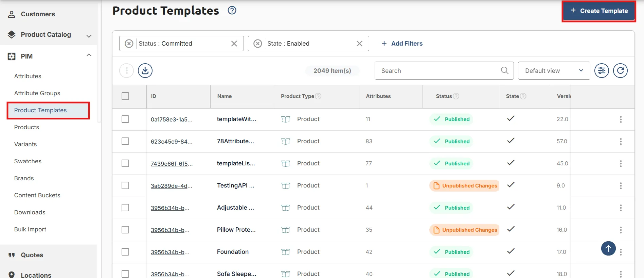Collapse the PIM sidebar section
Screen dimensions: 644x278
[x=89, y=55]
